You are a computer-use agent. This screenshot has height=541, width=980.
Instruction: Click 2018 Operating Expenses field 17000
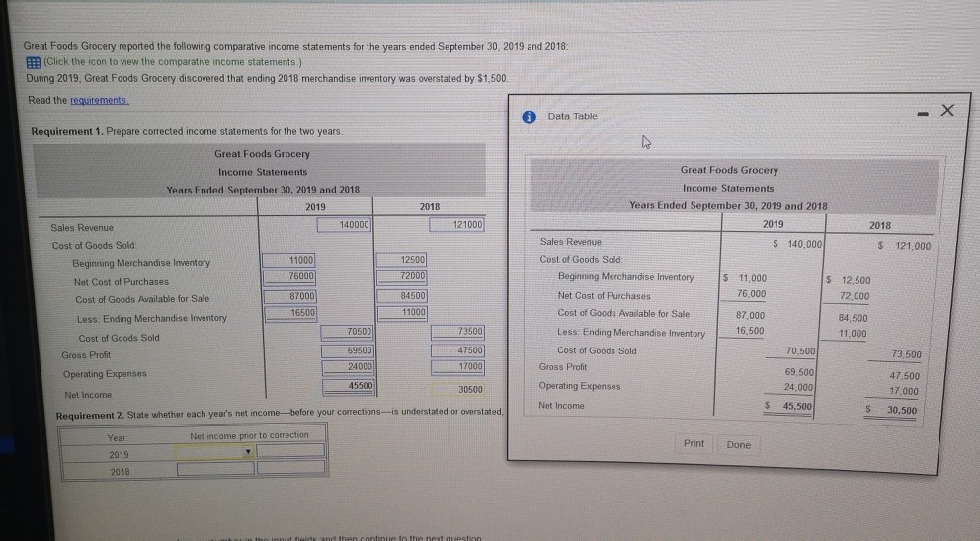pos(458,366)
